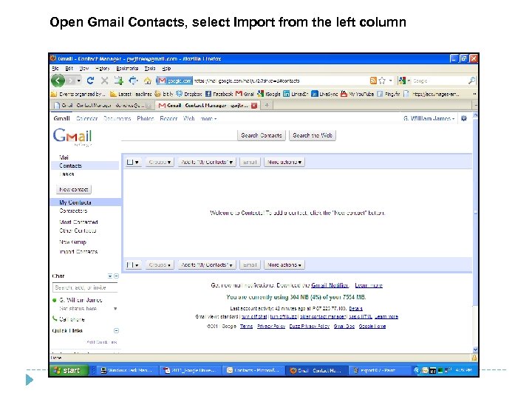
Task: Open the Firefox Help menu
Action: 166,68
